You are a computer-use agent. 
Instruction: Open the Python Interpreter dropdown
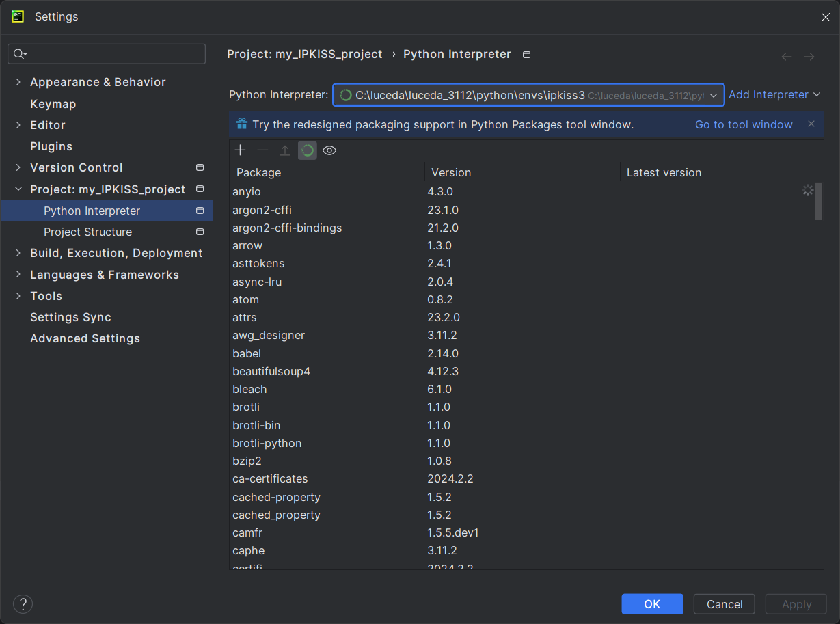[x=713, y=96]
